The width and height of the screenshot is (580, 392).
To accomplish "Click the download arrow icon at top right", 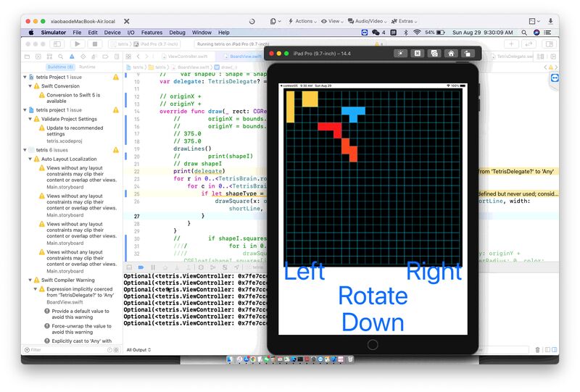I will tap(550, 22).
